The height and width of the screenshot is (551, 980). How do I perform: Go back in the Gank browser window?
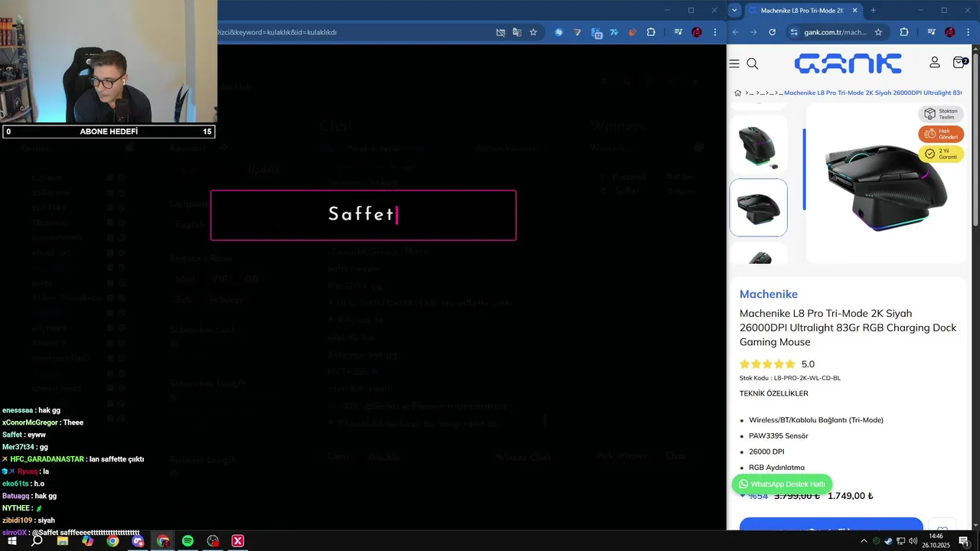point(736,32)
